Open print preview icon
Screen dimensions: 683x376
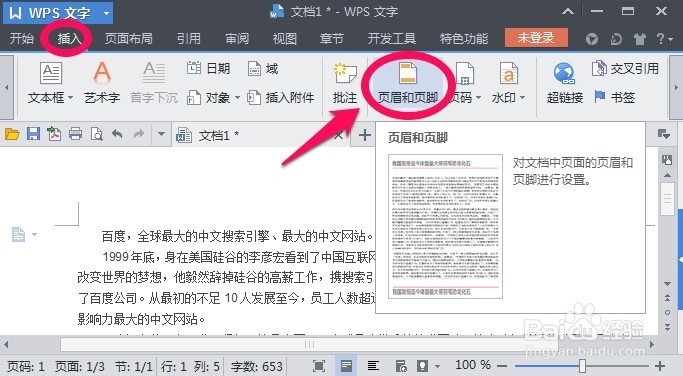pos(96,134)
